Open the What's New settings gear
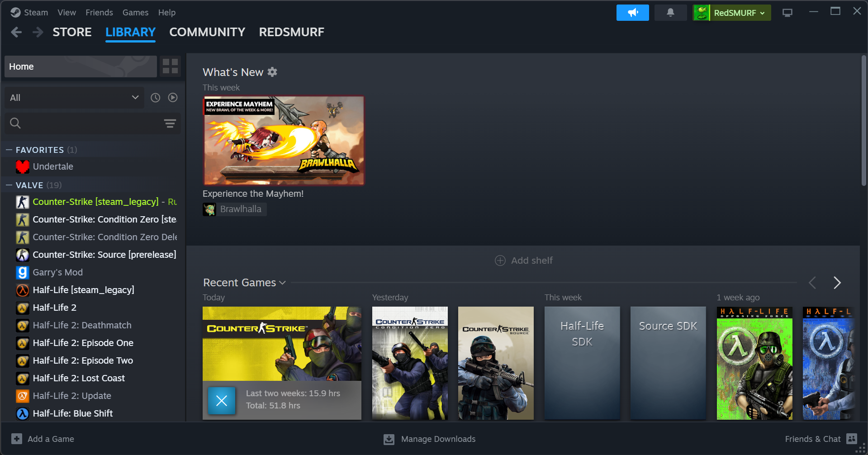Viewport: 868px width, 455px height. [x=272, y=72]
